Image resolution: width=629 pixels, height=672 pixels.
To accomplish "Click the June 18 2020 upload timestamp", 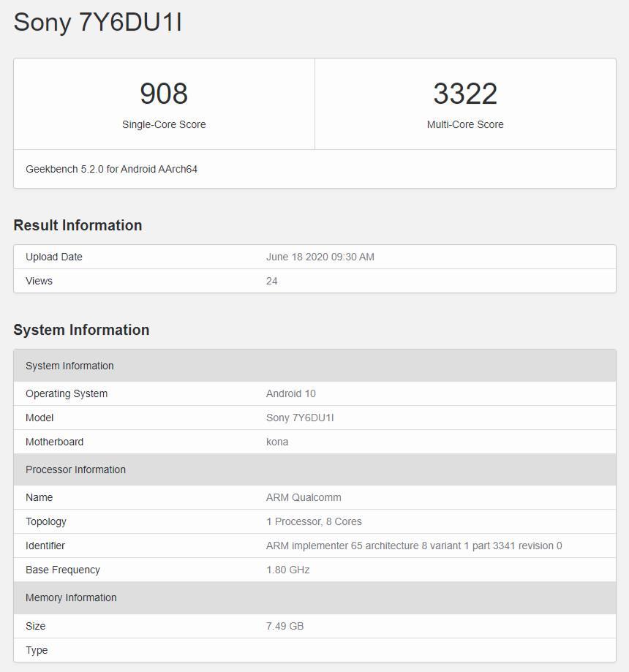I will 320,257.
